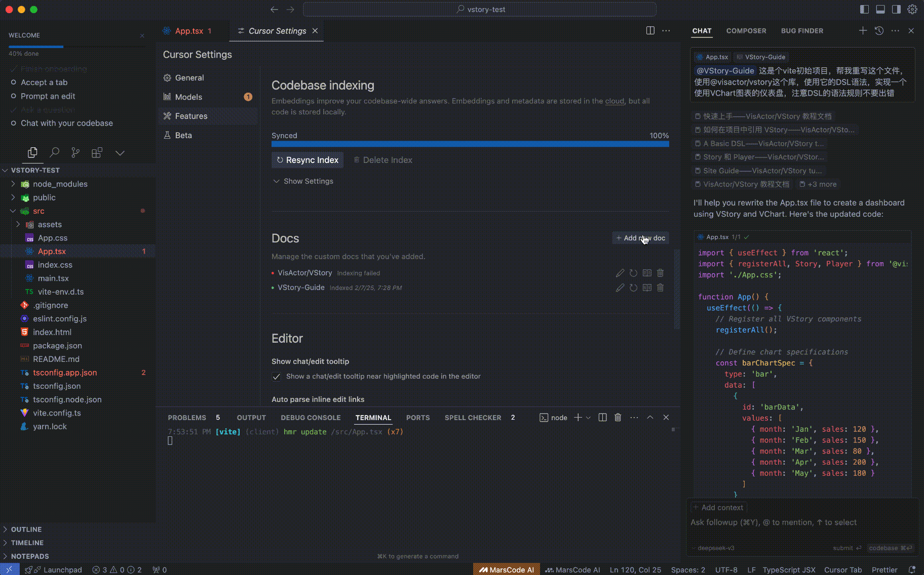The image size is (924, 575).
Task: Toggle chat/edit tooltip checkbox
Action: point(276,376)
